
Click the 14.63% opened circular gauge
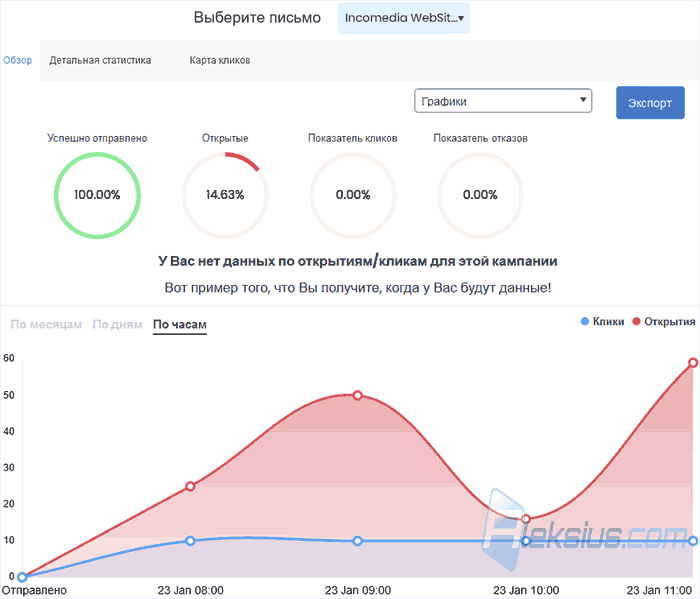click(x=225, y=195)
